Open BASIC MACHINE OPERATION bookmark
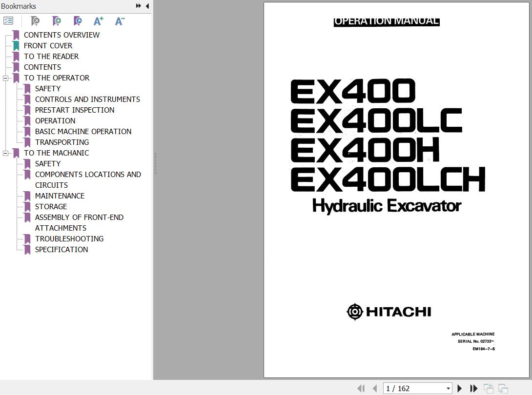 (83, 132)
